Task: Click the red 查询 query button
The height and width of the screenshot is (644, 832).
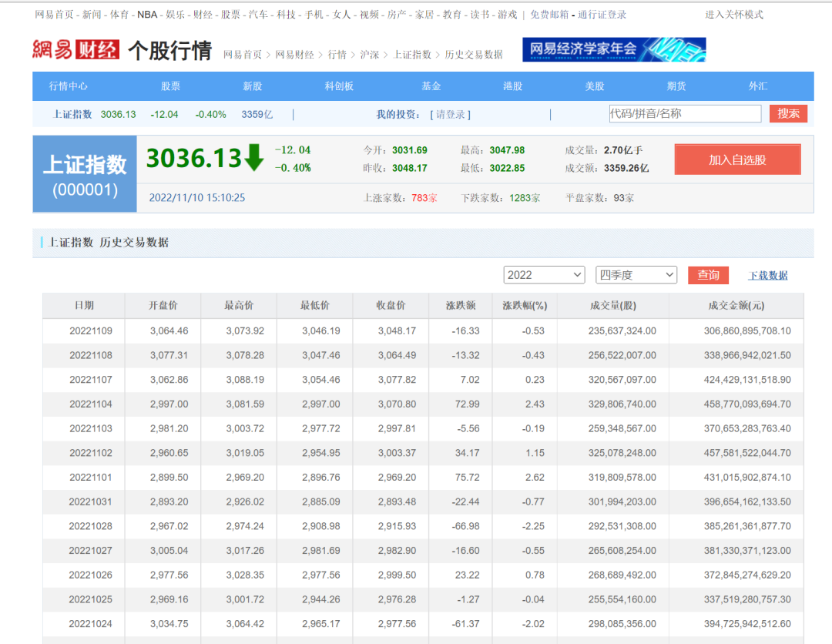Action: 708,275
